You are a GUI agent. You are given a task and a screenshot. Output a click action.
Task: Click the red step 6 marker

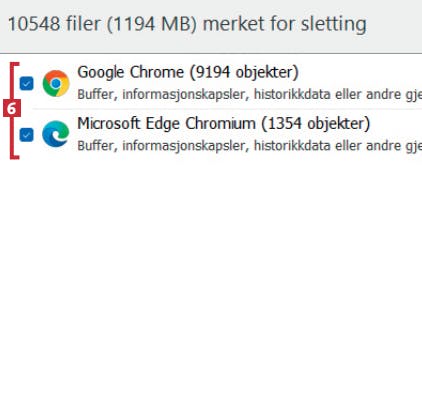(x=12, y=108)
